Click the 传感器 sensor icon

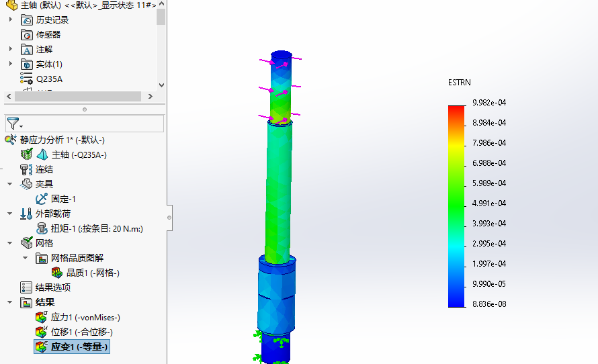pyautogui.click(x=26, y=35)
